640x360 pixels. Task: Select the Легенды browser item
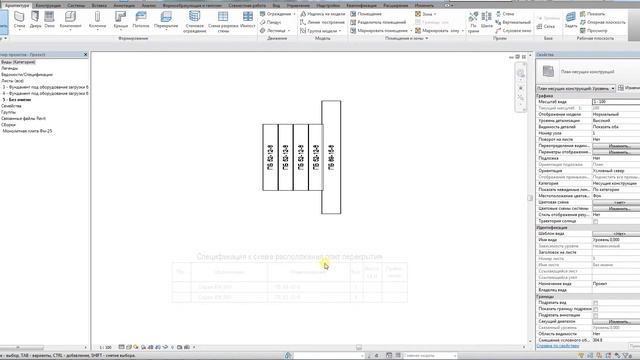(x=9, y=69)
